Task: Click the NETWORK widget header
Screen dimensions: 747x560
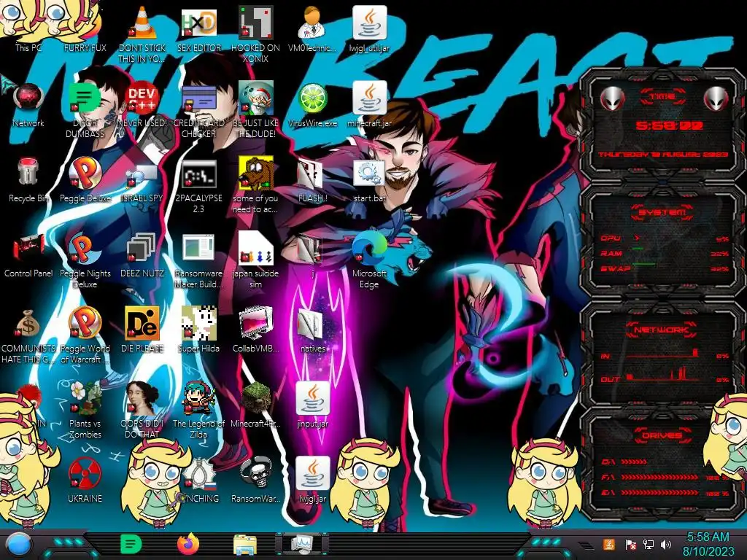Action: coord(662,330)
